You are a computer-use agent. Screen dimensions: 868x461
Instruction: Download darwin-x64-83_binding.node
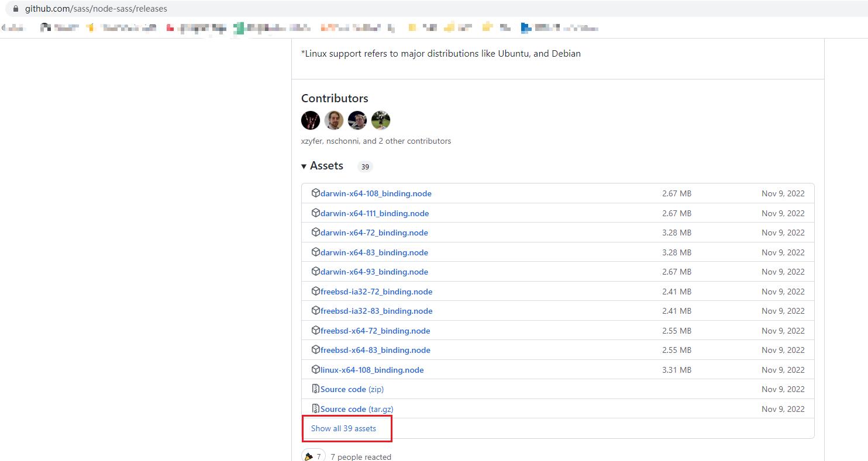[374, 252]
